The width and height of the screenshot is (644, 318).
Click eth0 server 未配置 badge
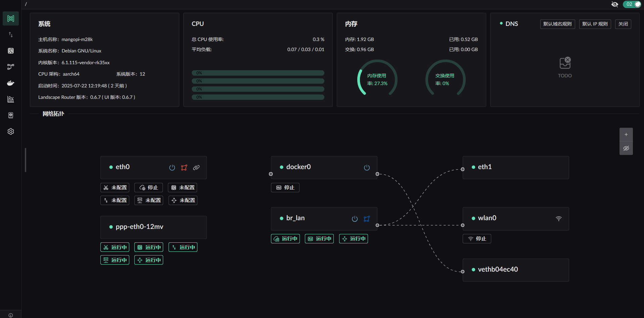(149, 200)
